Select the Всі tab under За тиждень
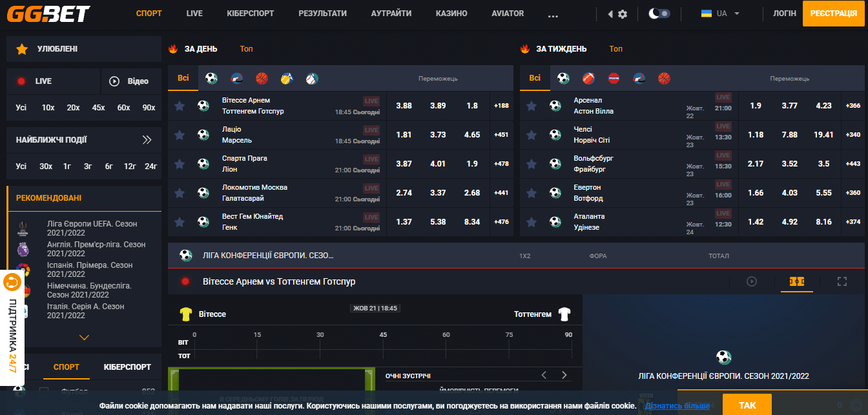The height and width of the screenshot is (415, 868). click(535, 78)
